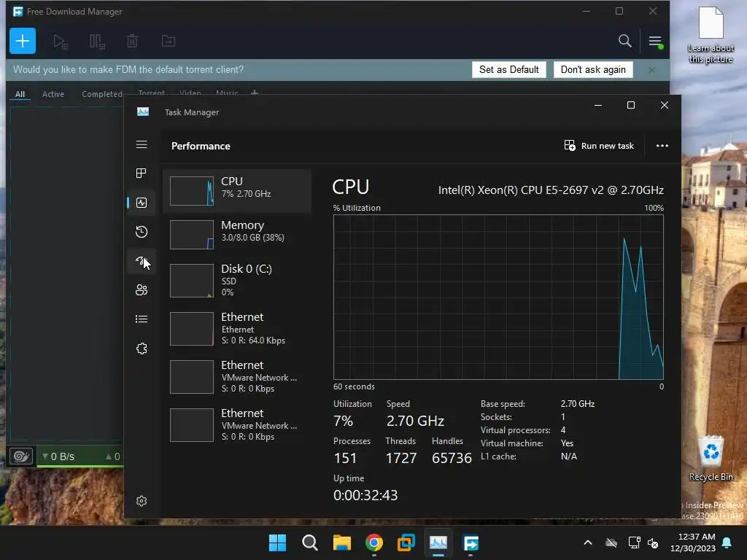Dismiss the FDM default torrent client banner

651,70
